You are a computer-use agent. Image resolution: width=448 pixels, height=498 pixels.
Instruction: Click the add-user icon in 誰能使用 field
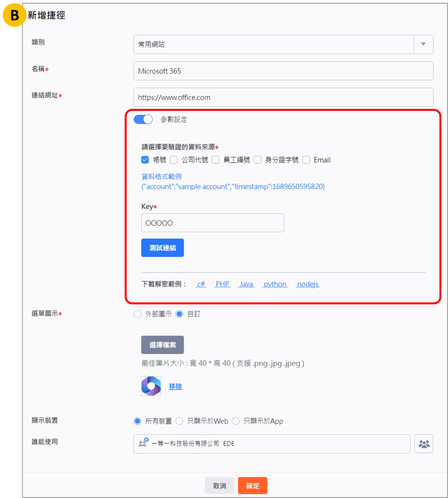[x=143, y=443]
